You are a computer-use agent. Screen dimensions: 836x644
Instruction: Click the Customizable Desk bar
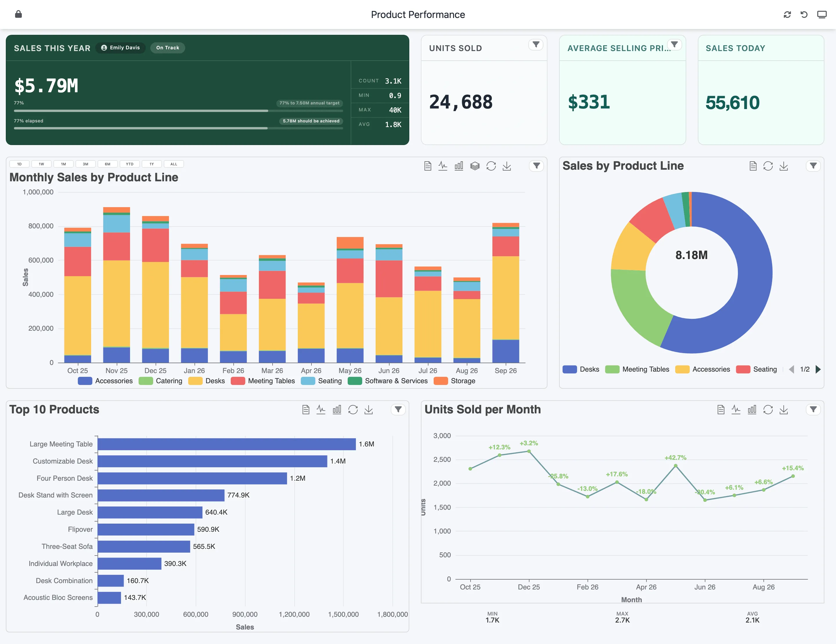[212, 461]
